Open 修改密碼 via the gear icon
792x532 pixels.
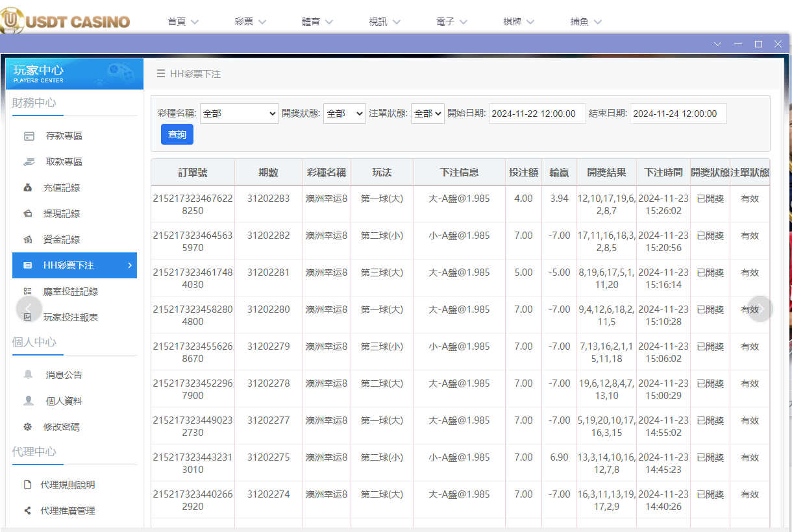click(x=27, y=426)
